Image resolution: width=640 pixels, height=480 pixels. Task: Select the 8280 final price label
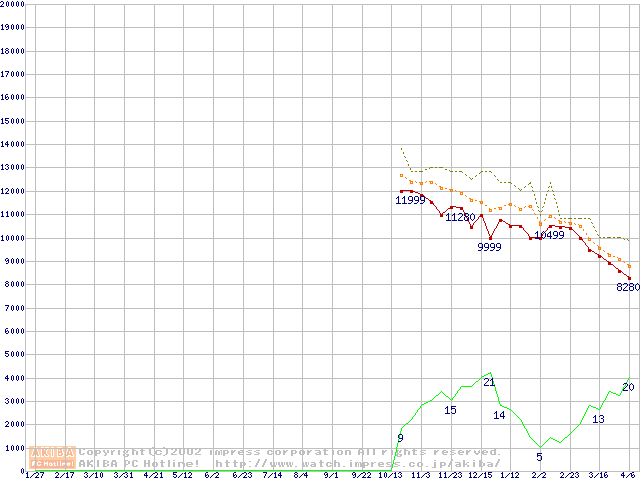click(x=627, y=287)
